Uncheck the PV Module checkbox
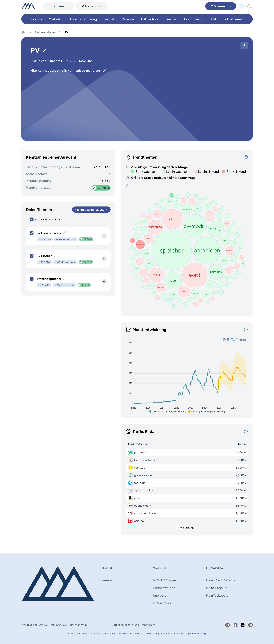The image size is (274, 644). (31, 256)
